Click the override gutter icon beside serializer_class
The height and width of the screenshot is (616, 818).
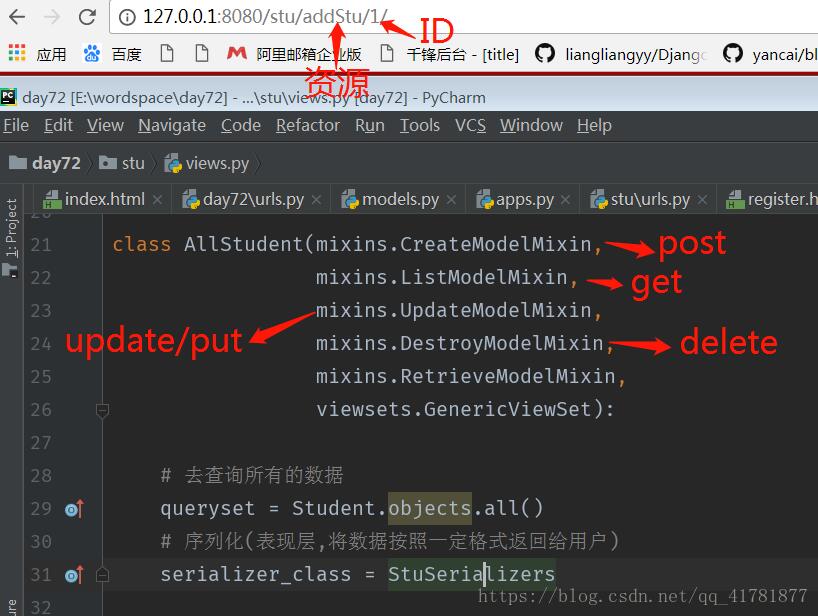[x=73, y=575]
